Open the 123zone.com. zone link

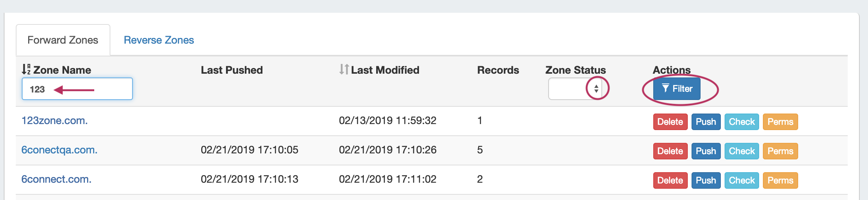pyautogui.click(x=54, y=121)
